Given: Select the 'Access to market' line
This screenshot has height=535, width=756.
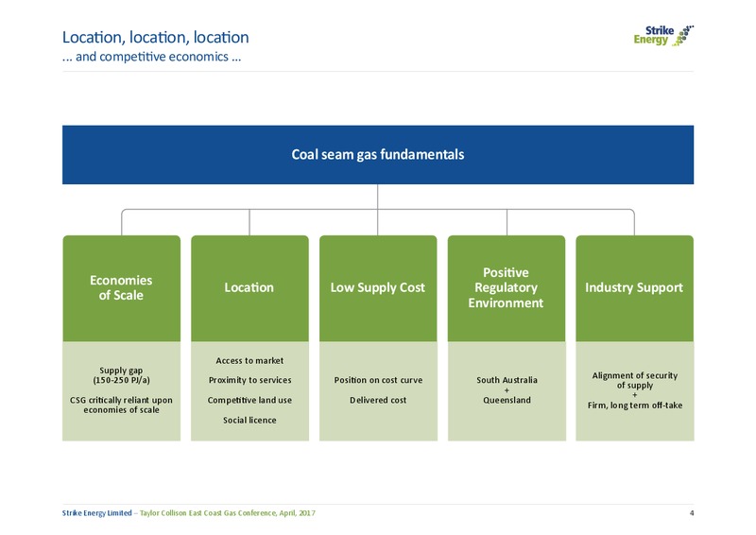Looking at the screenshot, I should coord(249,361).
